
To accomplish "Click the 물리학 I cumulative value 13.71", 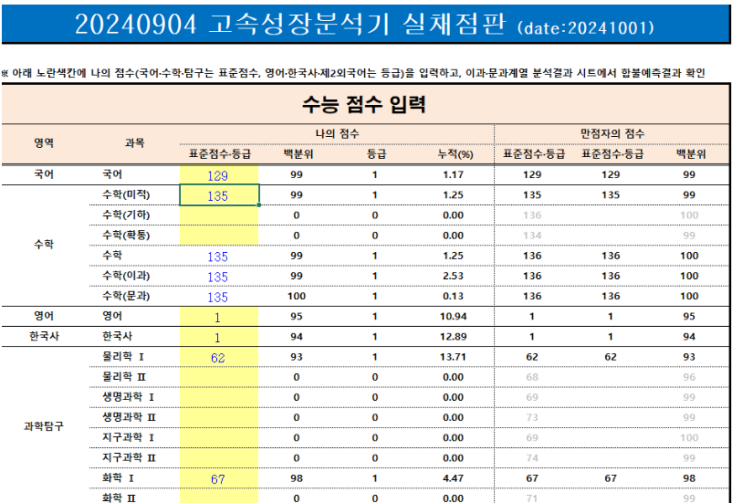I will [x=453, y=357].
